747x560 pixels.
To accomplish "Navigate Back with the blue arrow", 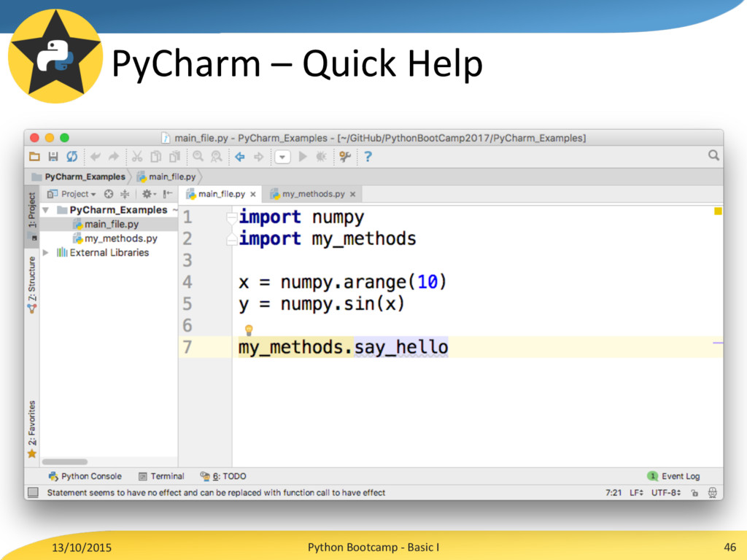I will tap(239, 156).
